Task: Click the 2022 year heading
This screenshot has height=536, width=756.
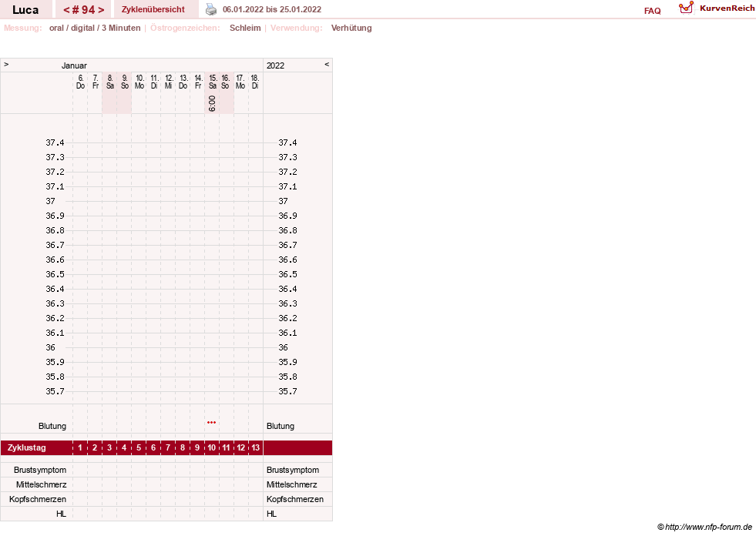Action: [275, 65]
